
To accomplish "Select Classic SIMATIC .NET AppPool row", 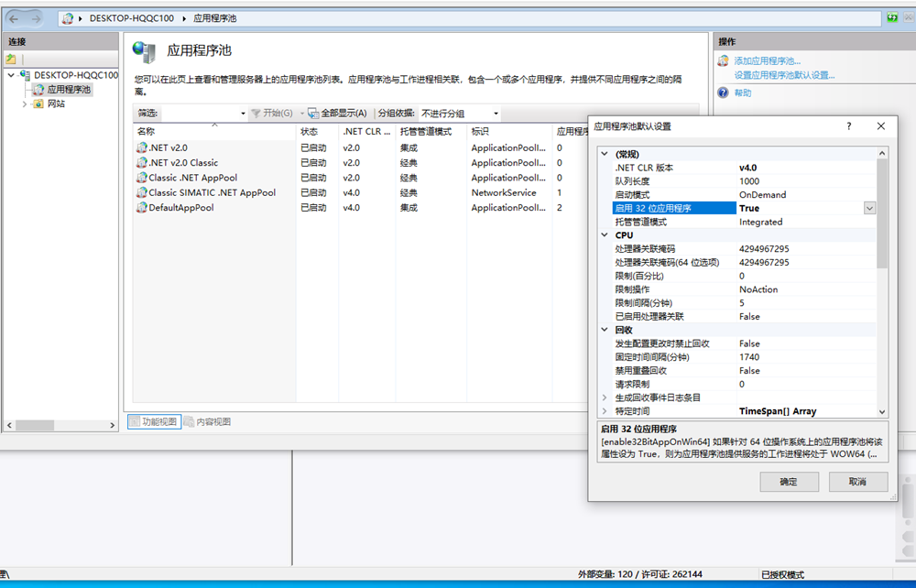I will (x=212, y=193).
